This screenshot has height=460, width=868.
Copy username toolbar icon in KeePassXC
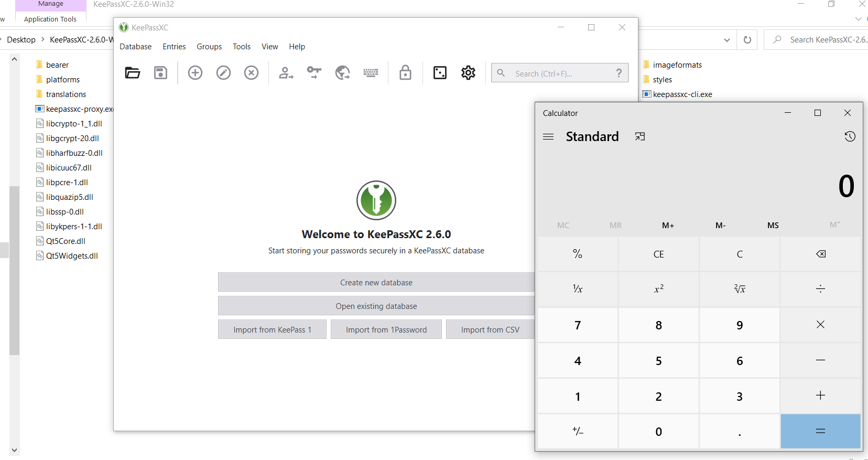[x=286, y=73]
